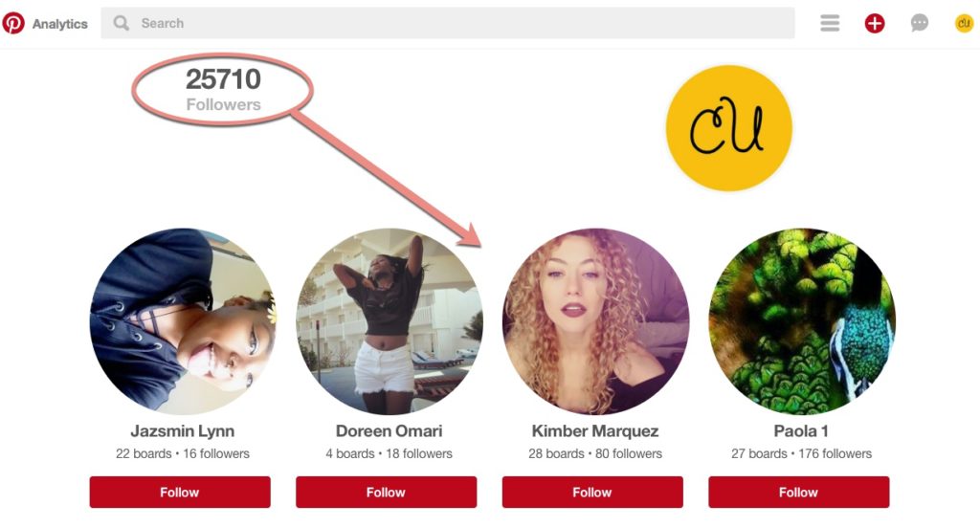The width and height of the screenshot is (980, 527).
Task: Open Jazsmin Lynn's profile photo
Action: 183,321
